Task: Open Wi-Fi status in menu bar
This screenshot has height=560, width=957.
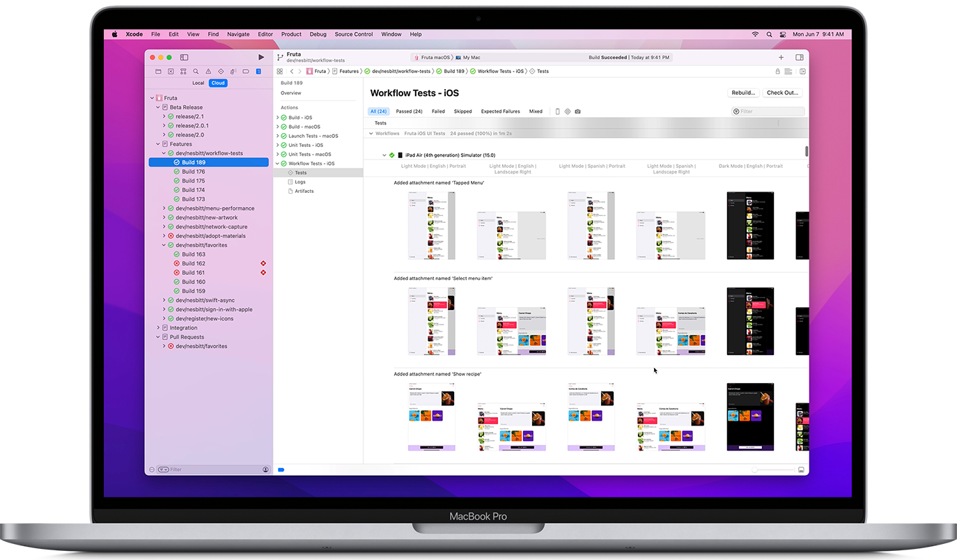Action: (755, 34)
